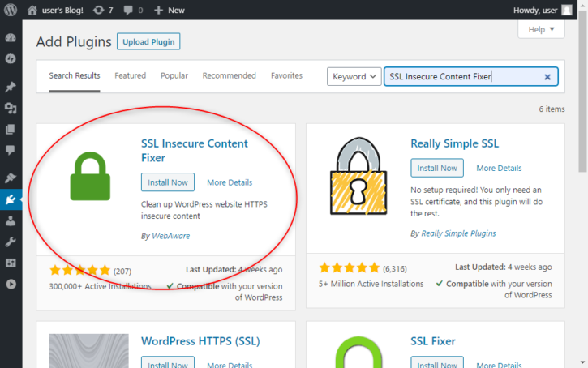Click Howdy, user account menu
Image resolution: width=588 pixels, height=368 pixels.
pyautogui.click(x=535, y=10)
